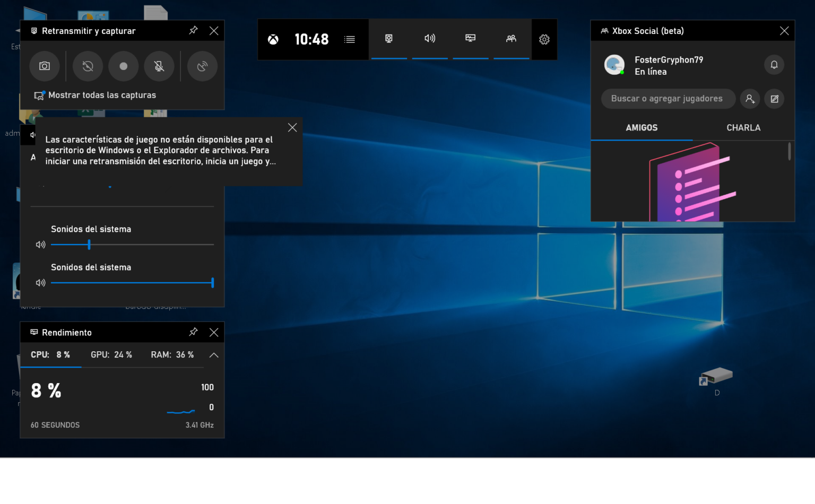Image resolution: width=815 pixels, height=504 pixels.
Task: Pin the Retransmitir y capturar widget
Action: pos(193,31)
